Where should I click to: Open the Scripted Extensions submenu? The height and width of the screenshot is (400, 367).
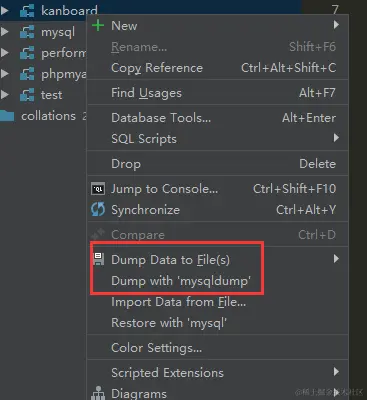tap(218, 373)
